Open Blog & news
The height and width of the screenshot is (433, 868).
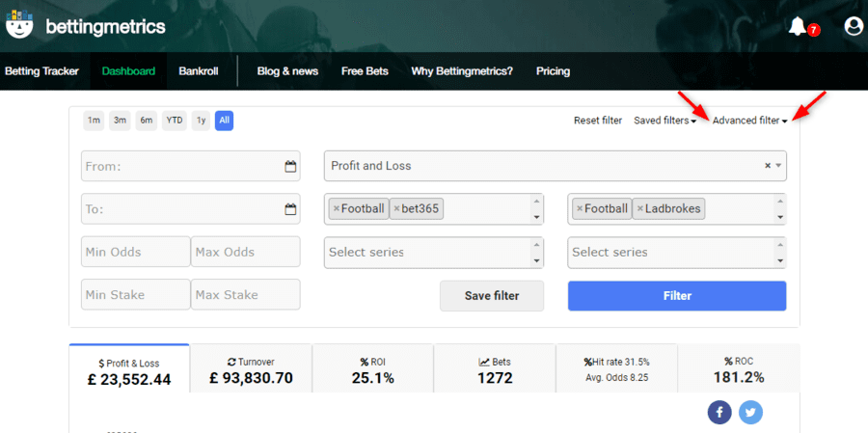point(287,71)
